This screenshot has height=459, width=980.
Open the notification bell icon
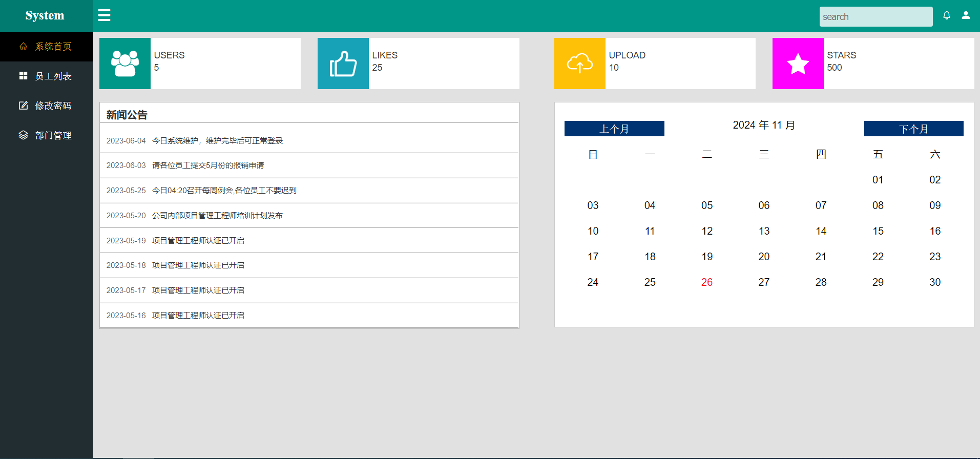[947, 15]
